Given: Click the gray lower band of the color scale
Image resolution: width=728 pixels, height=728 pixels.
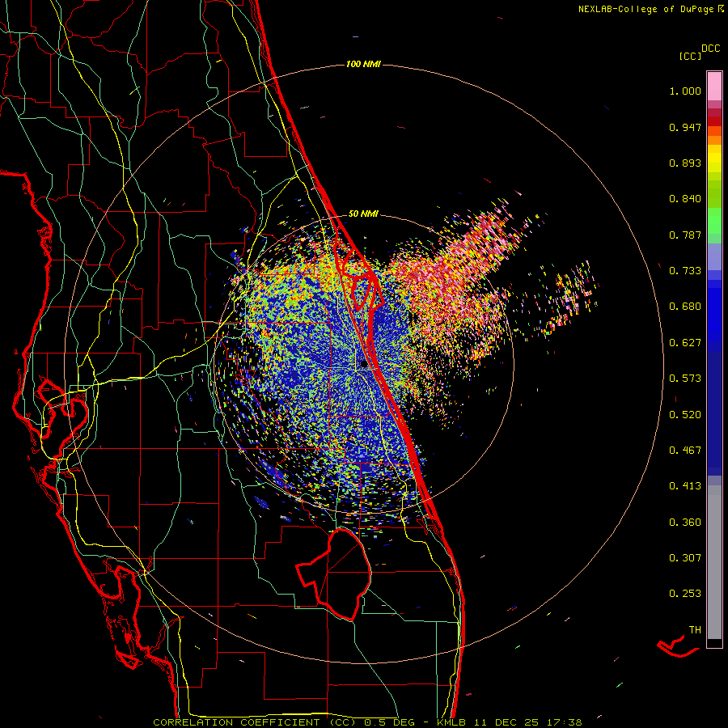Looking at the screenshot, I should [x=714, y=562].
